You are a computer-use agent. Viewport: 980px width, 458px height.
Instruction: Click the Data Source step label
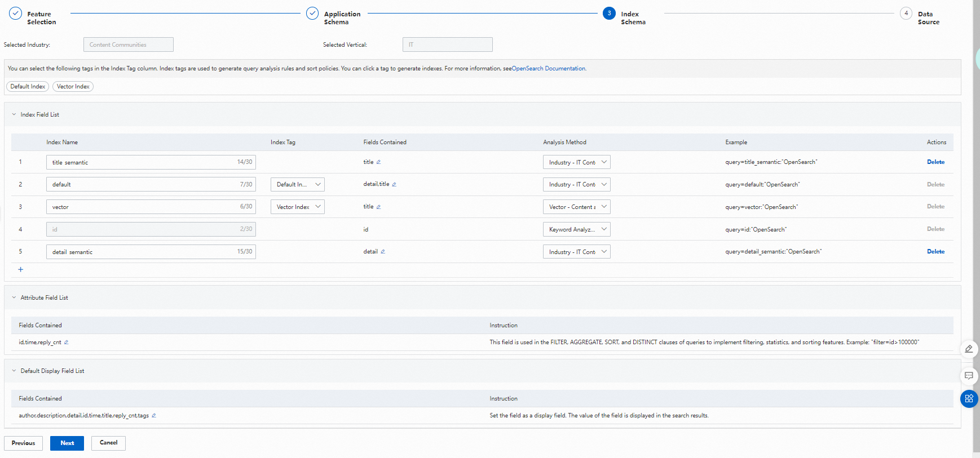click(929, 18)
